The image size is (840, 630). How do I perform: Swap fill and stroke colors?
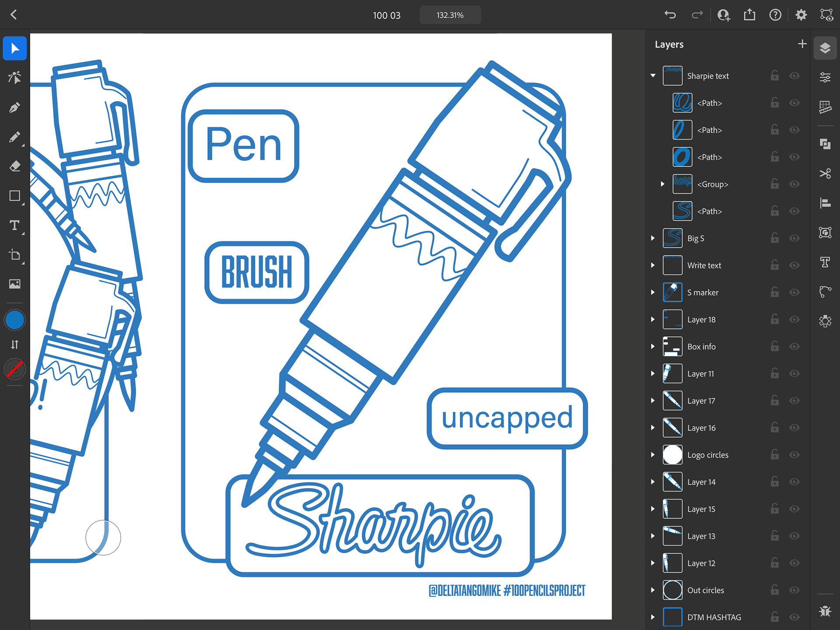(15, 345)
